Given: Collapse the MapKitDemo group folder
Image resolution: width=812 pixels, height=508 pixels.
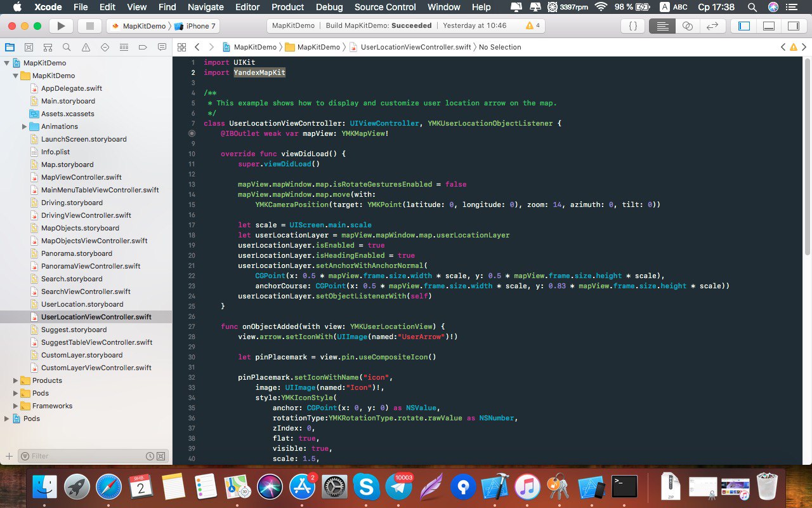Looking at the screenshot, I should click(x=16, y=76).
